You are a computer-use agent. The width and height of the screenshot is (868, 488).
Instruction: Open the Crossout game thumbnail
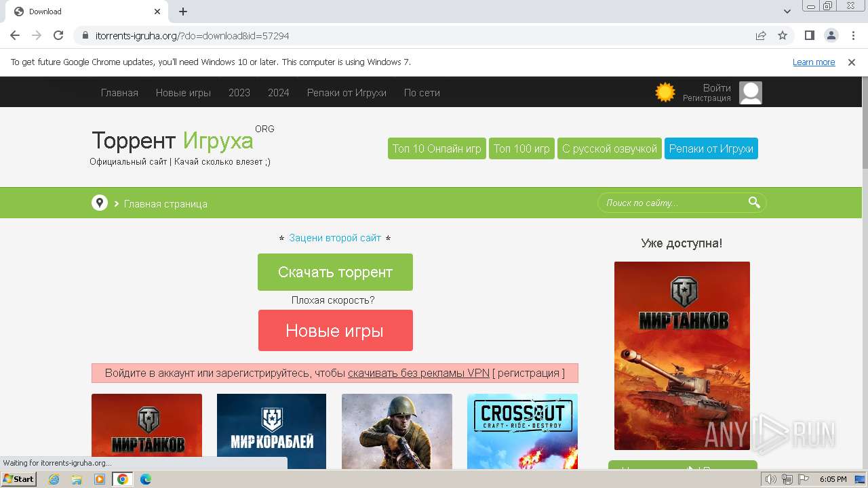click(x=522, y=431)
